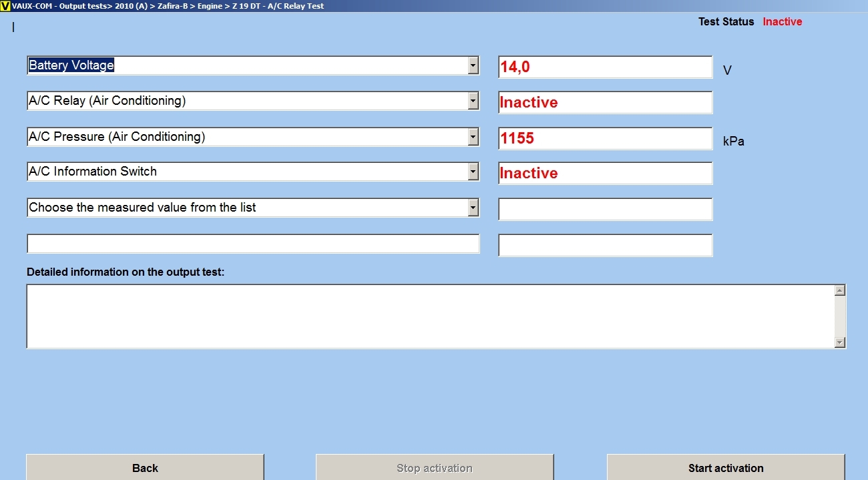Open the A/C Information Switch dropdown
Screen dimensions: 868x480
[x=473, y=172]
